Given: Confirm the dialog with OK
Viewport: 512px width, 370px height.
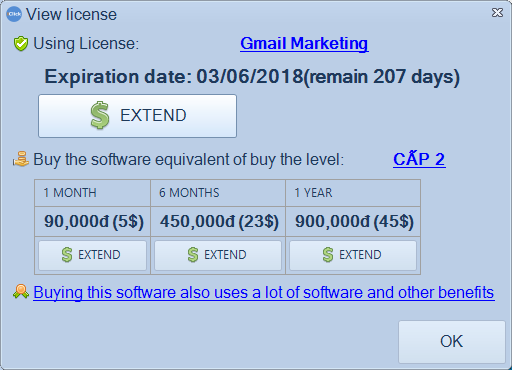Looking at the screenshot, I should (x=452, y=342).
